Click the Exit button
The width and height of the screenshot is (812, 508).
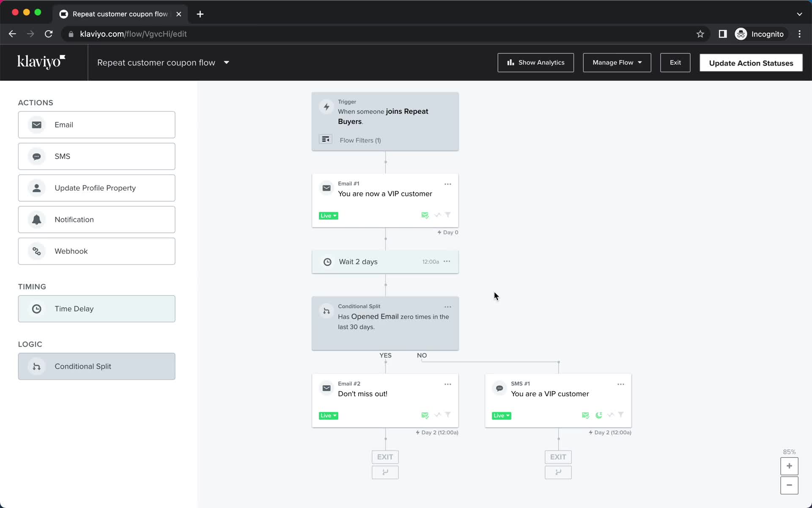click(675, 63)
